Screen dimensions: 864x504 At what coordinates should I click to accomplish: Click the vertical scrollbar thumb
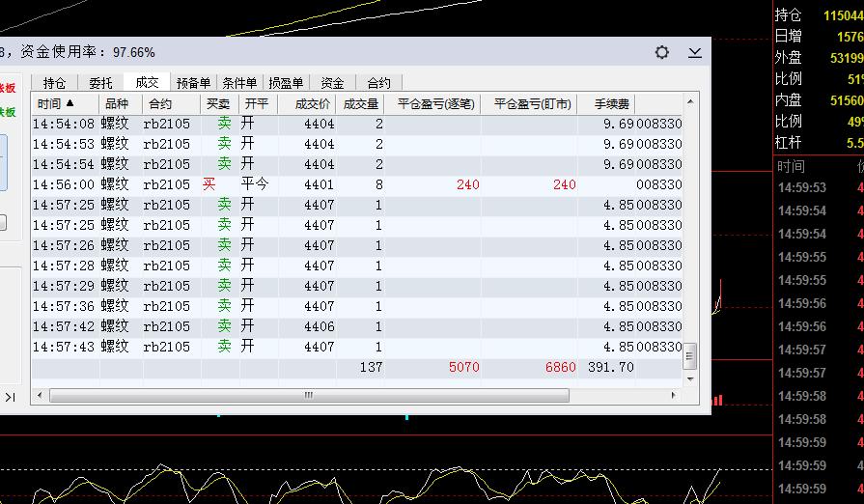(690, 356)
